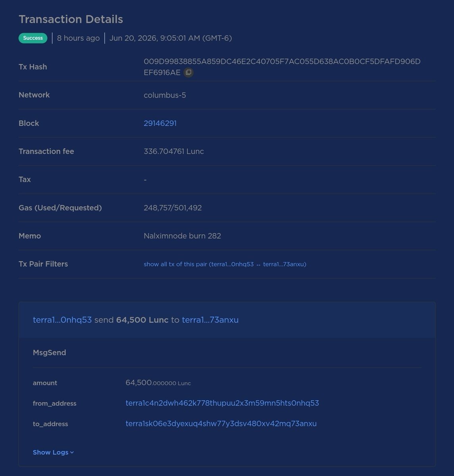
Task: Show all tx of this address pair
Action: click(x=225, y=264)
